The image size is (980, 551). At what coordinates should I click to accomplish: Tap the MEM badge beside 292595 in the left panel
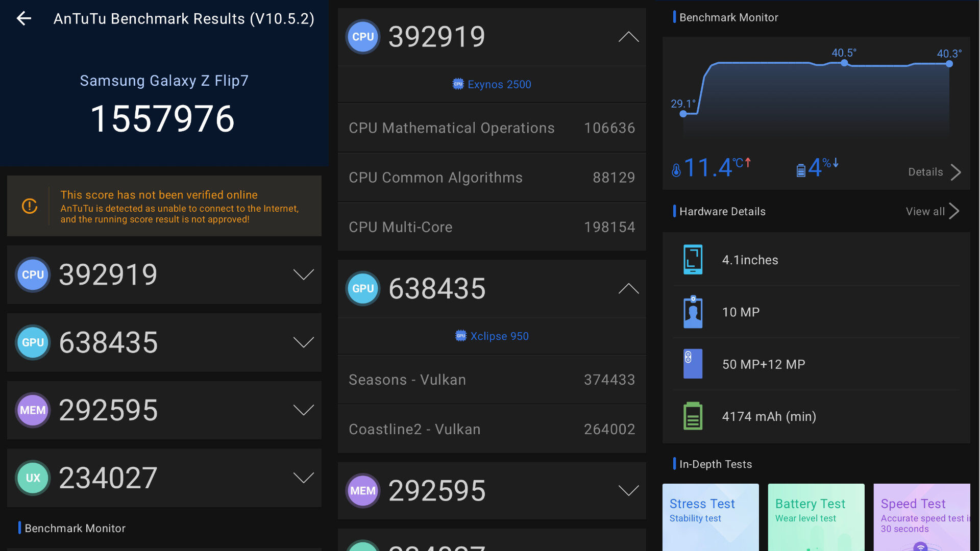[33, 410]
